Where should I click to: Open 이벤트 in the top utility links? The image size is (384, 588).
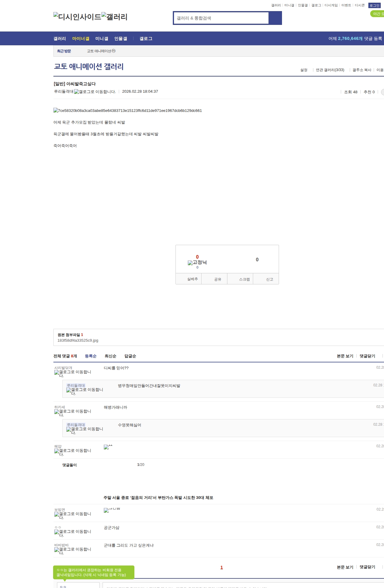click(346, 5)
